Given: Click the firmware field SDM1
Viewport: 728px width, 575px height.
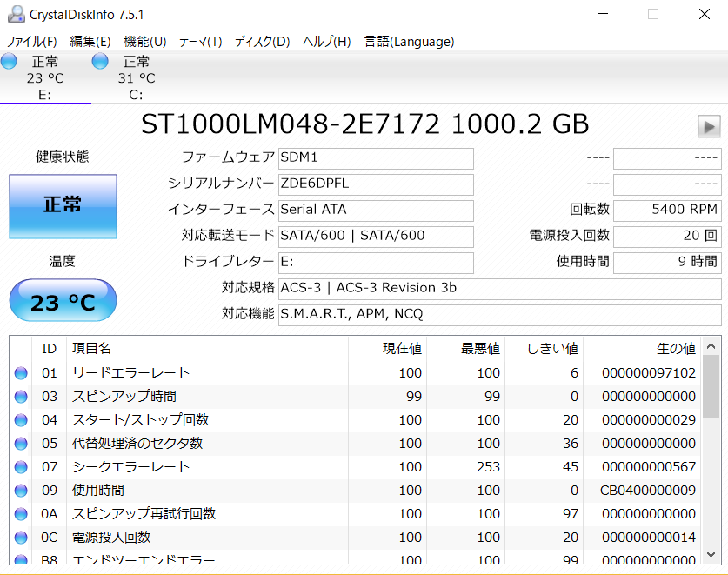Looking at the screenshot, I should [376, 158].
